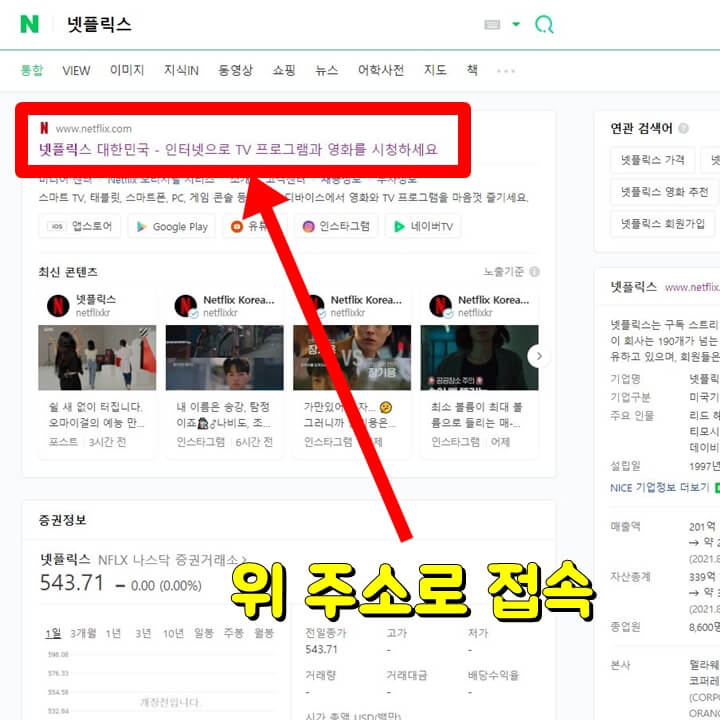Viewport: 720px width, 720px height.
Task: Open the 이미지 tab
Action: (x=127, y=70)
